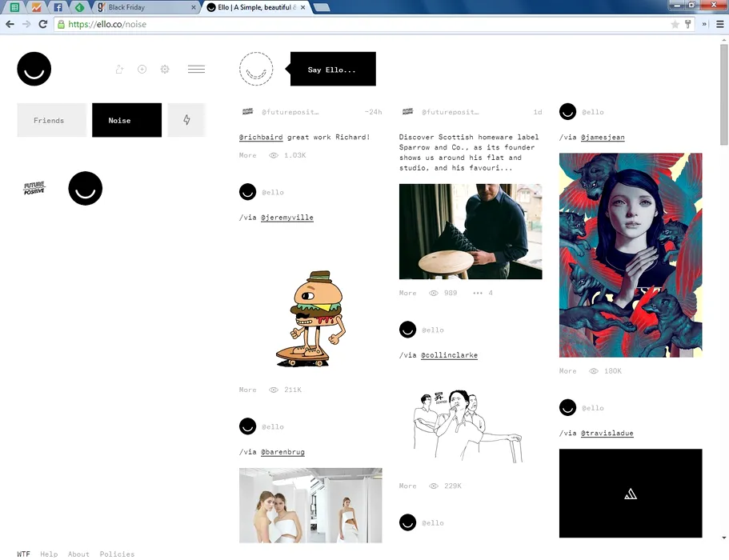Open the @jamesjean profile link
729x560 pixels.
(603, 137)
